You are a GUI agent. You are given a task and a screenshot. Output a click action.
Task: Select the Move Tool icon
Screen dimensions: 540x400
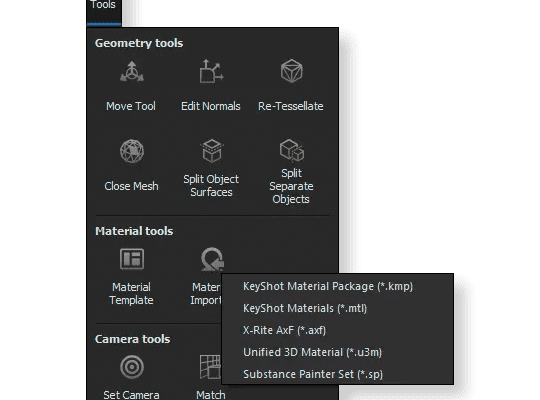coord(132,72)
